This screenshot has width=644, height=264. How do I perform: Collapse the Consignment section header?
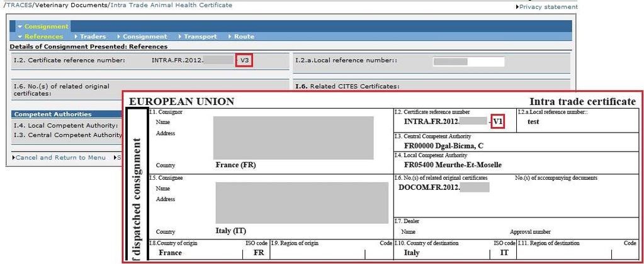[43, 26]
